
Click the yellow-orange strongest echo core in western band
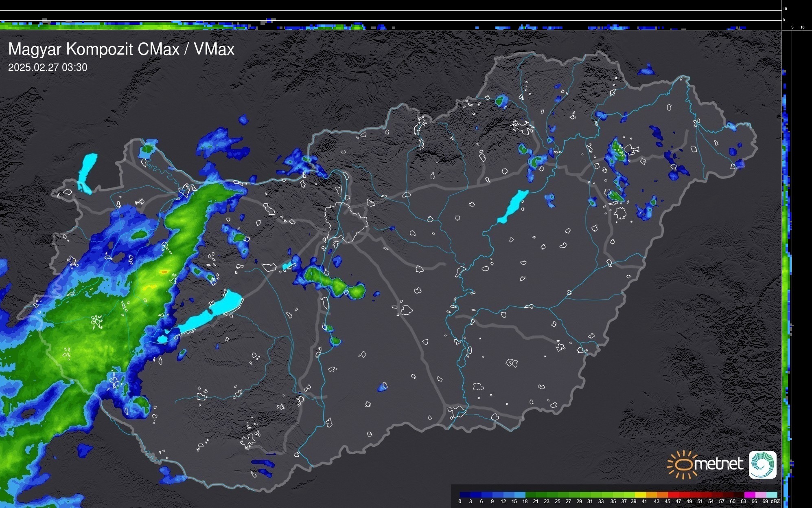[164, 272]
